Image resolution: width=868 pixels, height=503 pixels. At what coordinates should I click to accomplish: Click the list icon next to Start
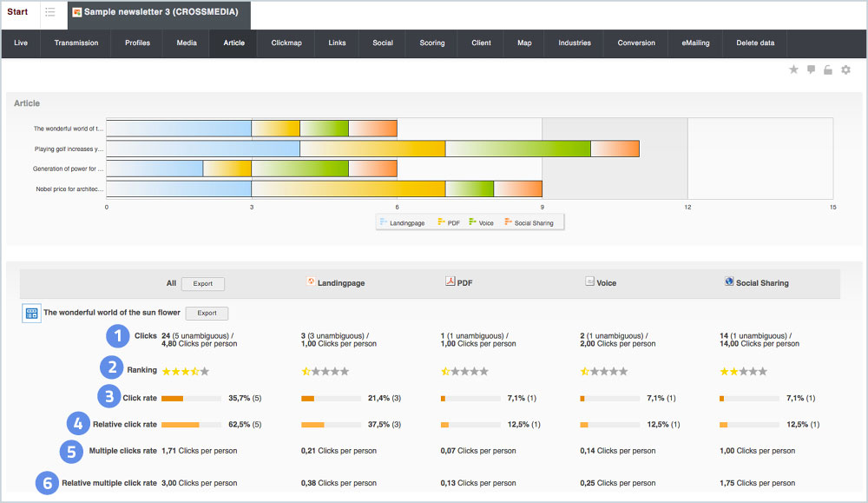(x=50, y=12)
